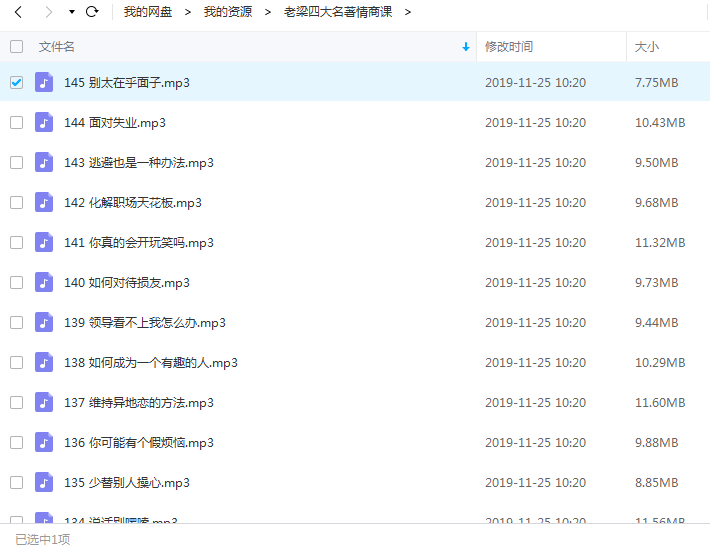710x551 pixels.
Task: Click music icon for 140 如何对待损友.mp3
Action: point(44,282)
